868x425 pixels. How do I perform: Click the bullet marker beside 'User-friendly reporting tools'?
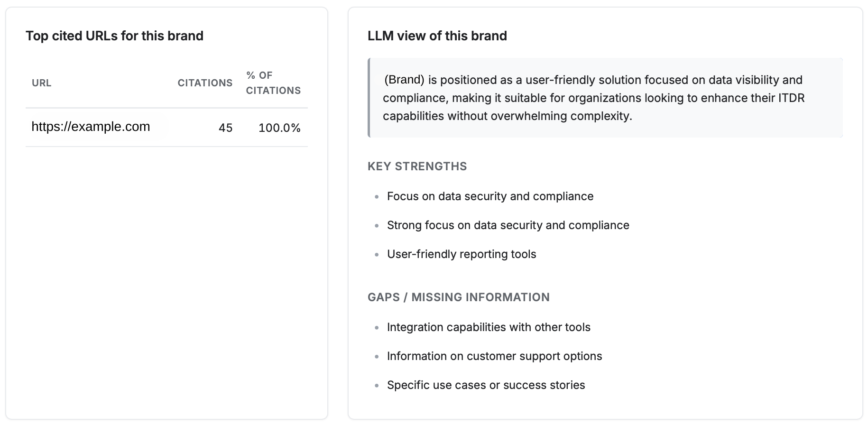point(376,254)
